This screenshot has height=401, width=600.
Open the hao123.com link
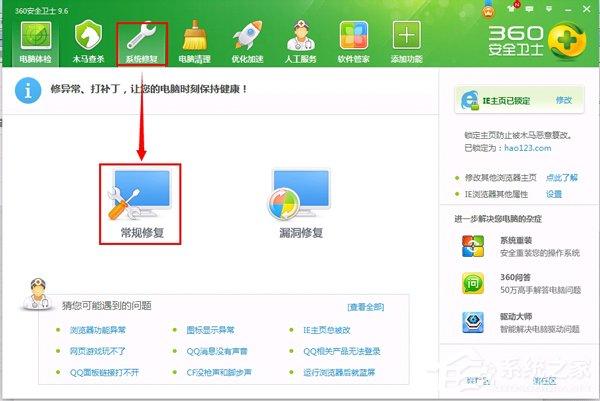[528, 148]
